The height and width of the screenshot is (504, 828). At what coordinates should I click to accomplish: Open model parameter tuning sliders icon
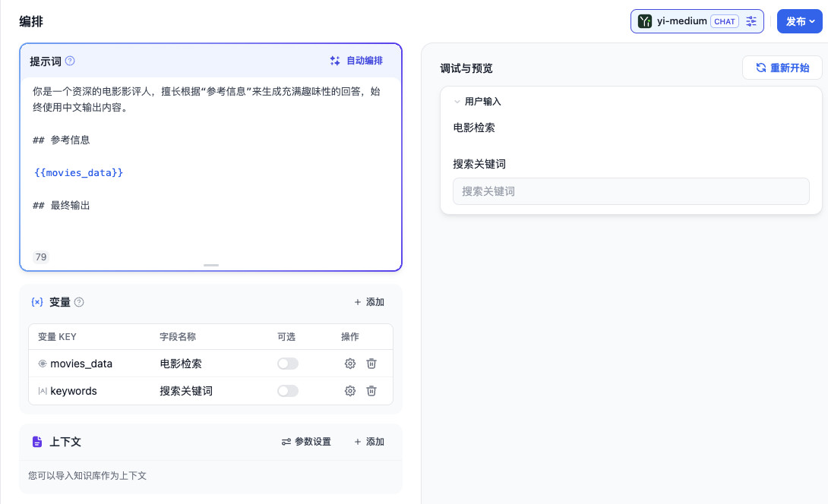click(751, 21)
